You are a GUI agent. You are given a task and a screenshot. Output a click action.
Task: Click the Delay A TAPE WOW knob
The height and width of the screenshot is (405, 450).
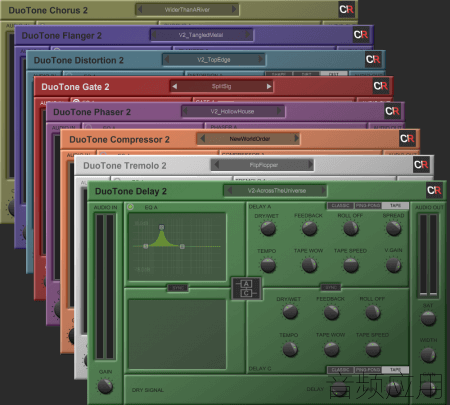pyautogui.click(x=309, y=266)
